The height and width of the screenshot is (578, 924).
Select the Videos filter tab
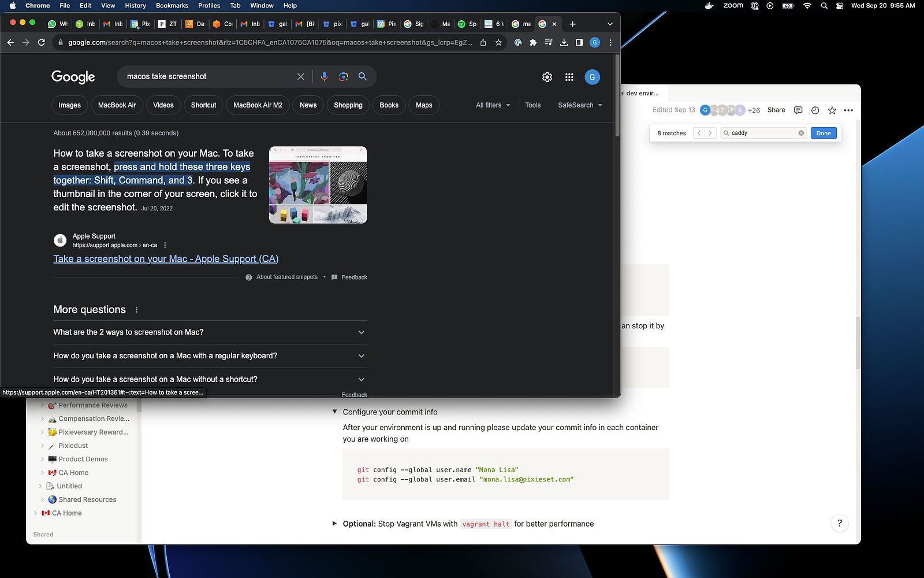pos(163,105)
